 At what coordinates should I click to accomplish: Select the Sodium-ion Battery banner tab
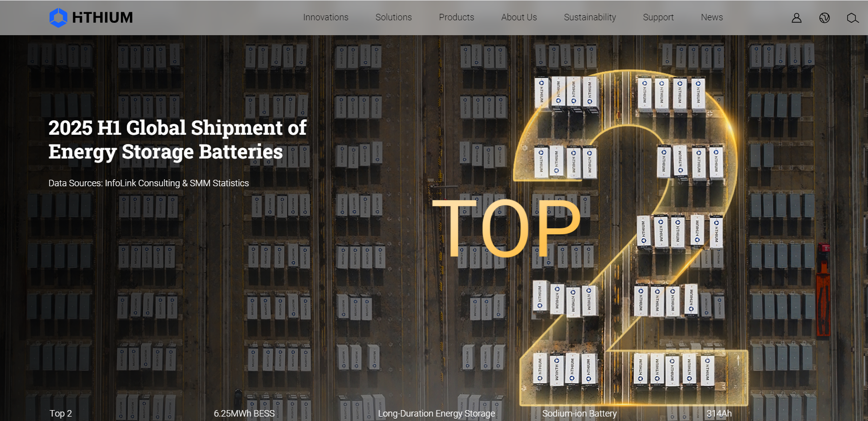pyautogui.click(x=579, y=414)
